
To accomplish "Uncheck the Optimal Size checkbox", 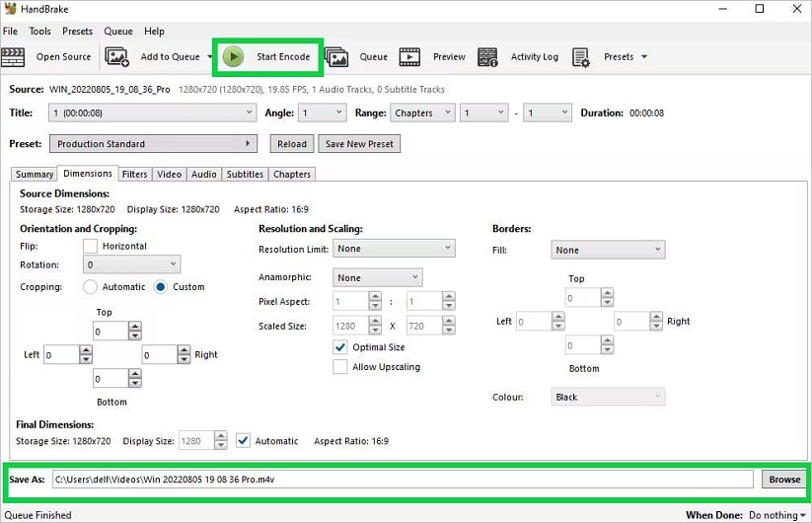I will [x=340, y=347].
